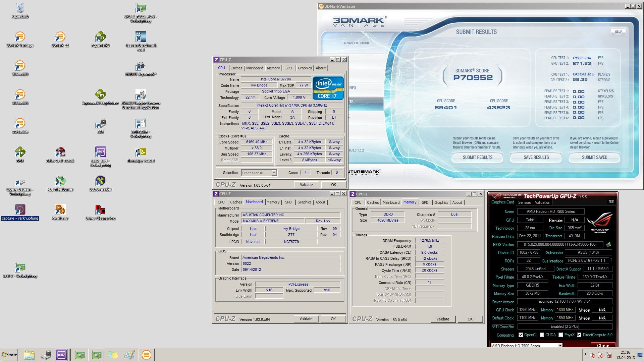Click GPU-Z screenshot camera icon
Screen dimensions: 644x362
611,202
